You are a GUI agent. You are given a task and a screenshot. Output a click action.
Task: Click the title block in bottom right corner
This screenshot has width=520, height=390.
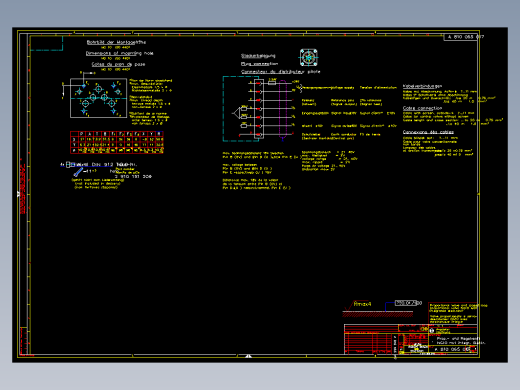click(411, 339)
